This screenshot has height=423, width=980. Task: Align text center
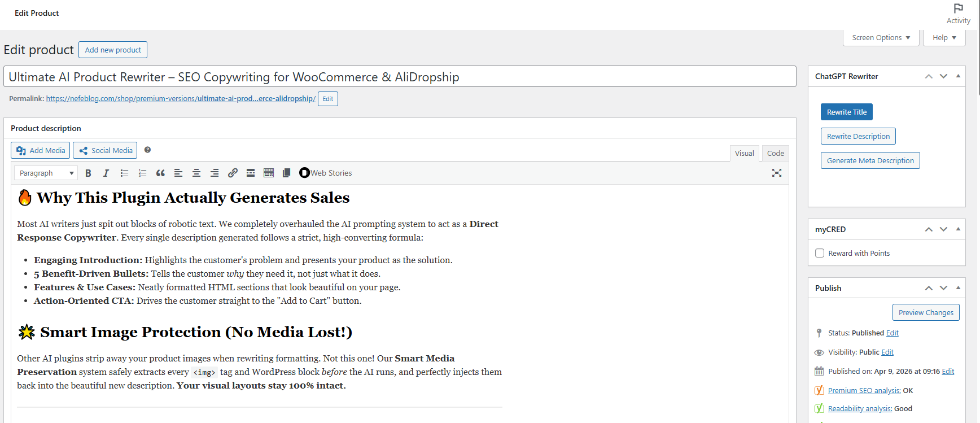(196, 173)
